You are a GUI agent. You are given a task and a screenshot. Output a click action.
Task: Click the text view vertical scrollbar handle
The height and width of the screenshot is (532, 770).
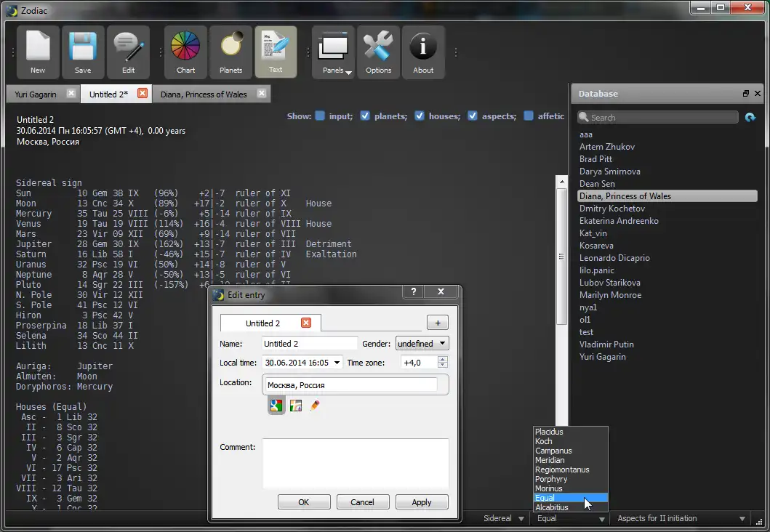(x=562, y=256)
